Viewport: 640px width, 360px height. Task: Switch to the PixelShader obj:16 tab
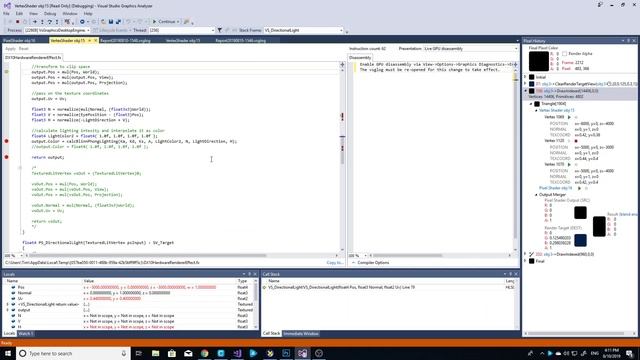[x=19, y=40]
